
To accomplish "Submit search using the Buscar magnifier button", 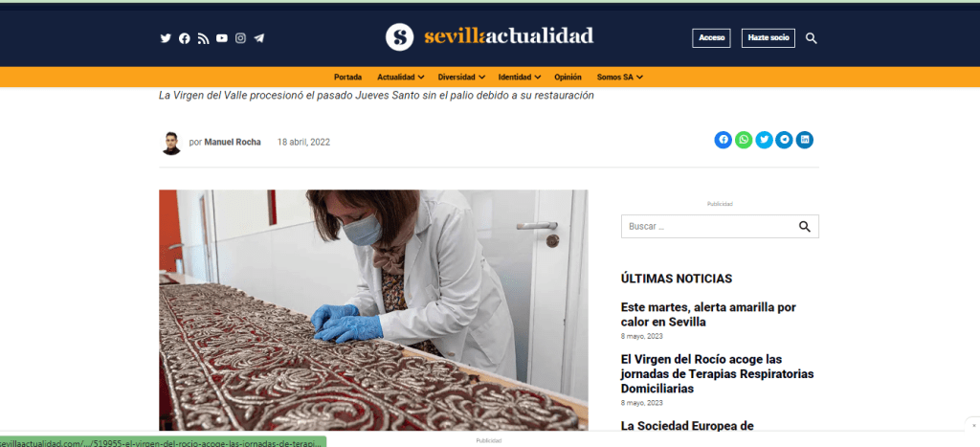I will 805,226.
